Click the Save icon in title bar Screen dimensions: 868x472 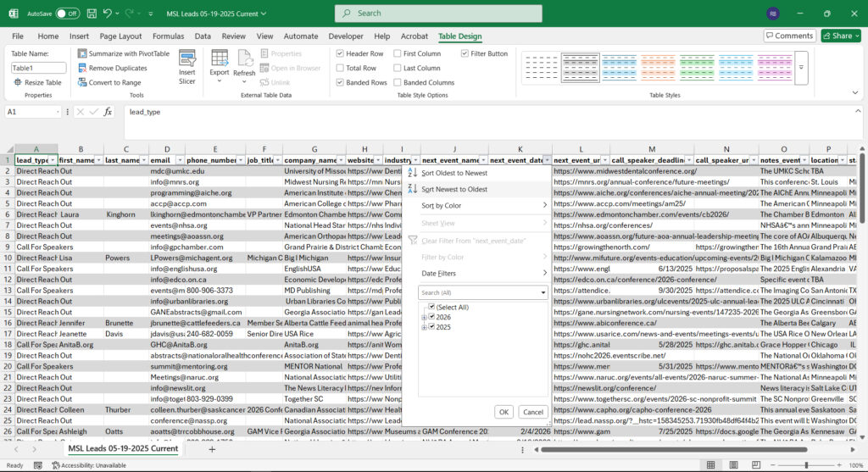point(92,14)
